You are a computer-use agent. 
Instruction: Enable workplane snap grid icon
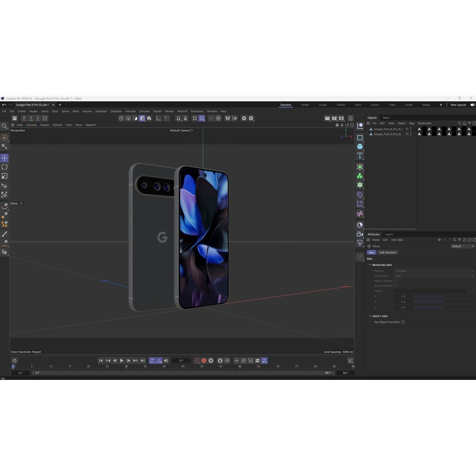(x=195, y=119)
